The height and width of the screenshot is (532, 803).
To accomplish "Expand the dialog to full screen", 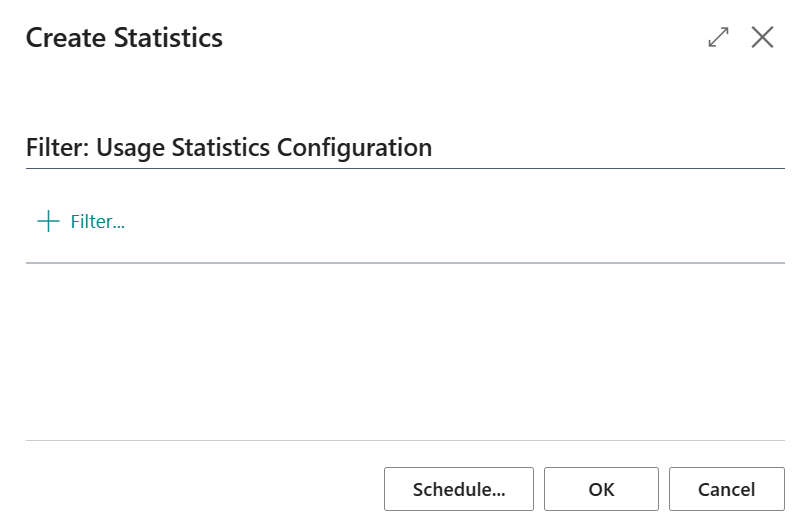I will click(718, 37).
